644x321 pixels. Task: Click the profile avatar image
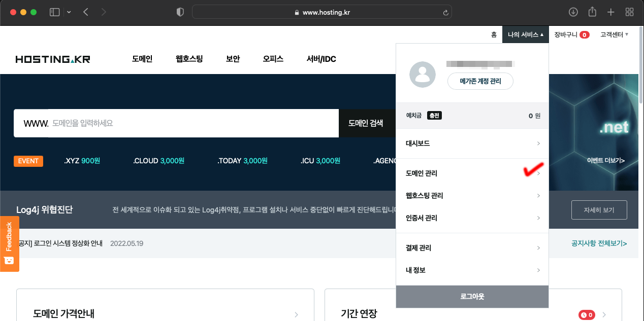click(x=422, y=75)
